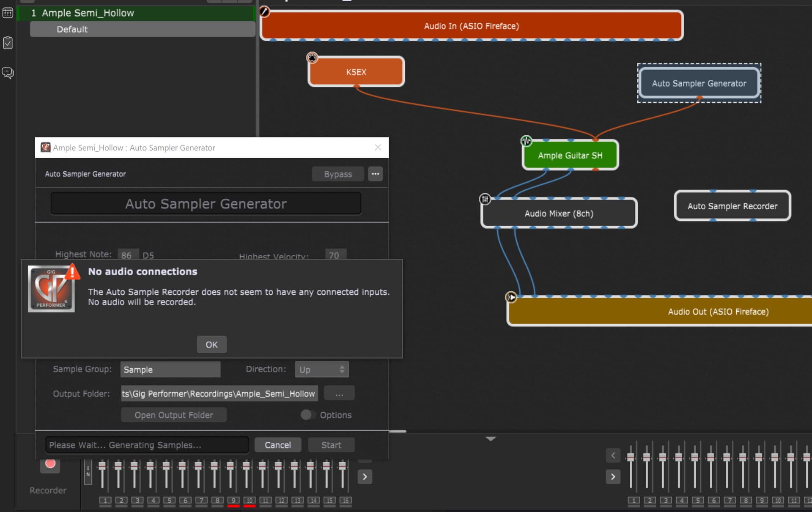Viewport: 812px width, 512px height.
Task: Click Open Output Folder
Action: coord(174,415)
